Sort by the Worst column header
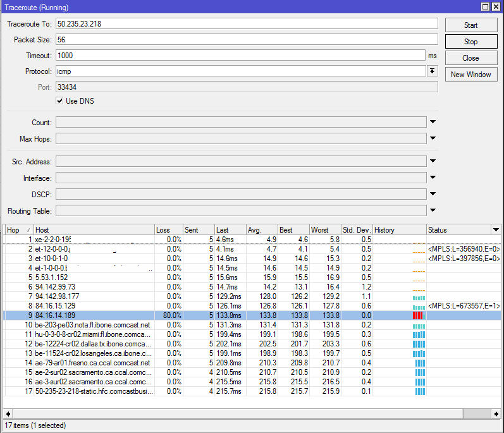The width and height of the screenshot is (504, 433). click(x=325, y=230)
